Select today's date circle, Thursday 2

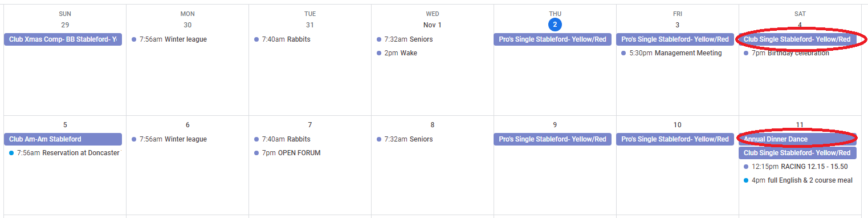click(555, 25)
